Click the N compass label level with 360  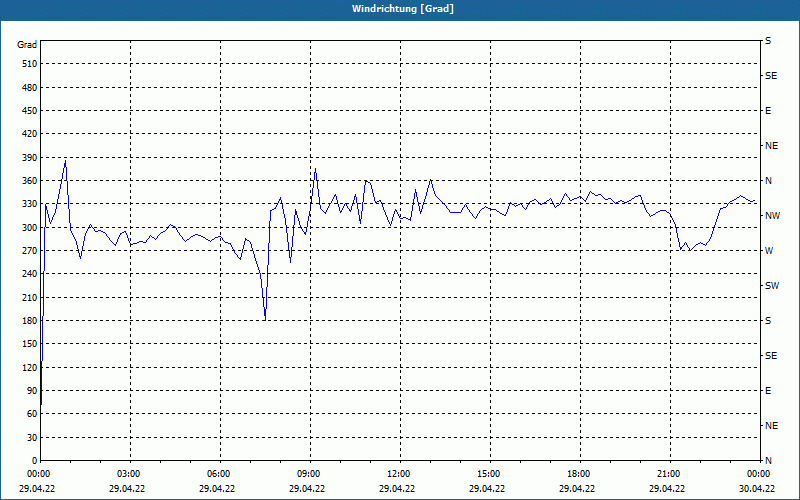(768, 181)
